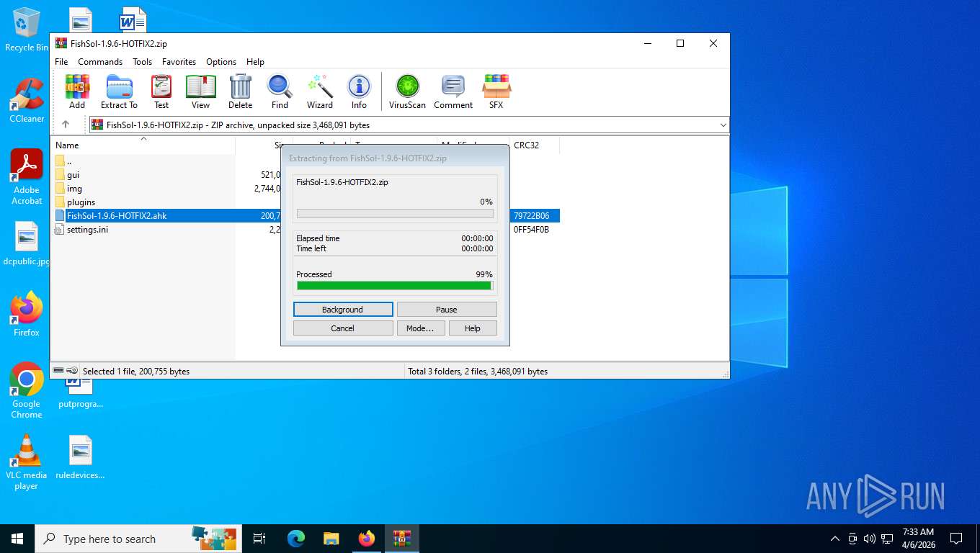Open the Favorites menu
This screenshot has height=553, width=980.
click(x=179, y=62)
